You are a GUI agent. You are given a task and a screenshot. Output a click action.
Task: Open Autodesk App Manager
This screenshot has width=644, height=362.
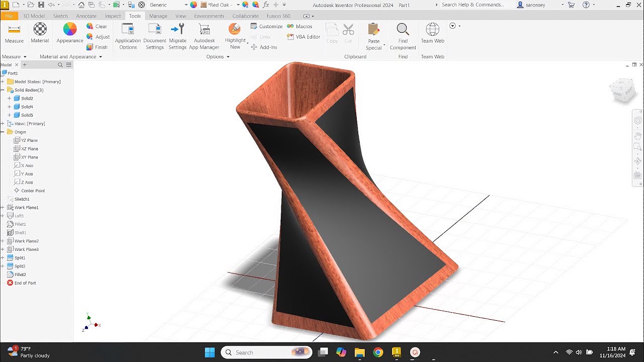(x=204, y=37)
